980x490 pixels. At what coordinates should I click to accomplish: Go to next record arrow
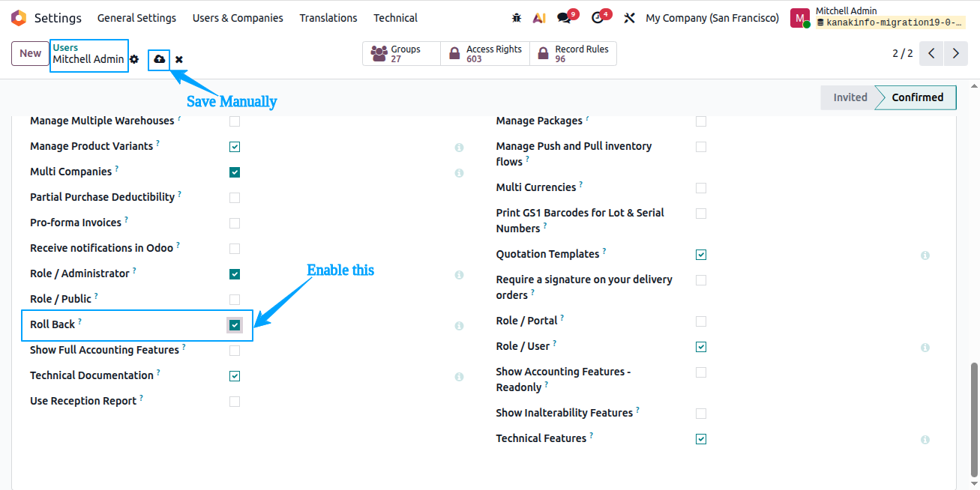pos(955,53)
